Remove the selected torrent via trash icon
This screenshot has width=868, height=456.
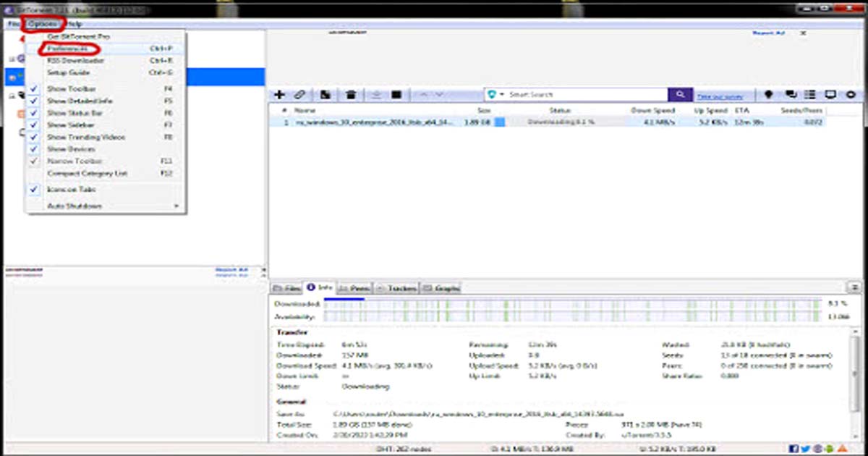[x=352, y=94]
